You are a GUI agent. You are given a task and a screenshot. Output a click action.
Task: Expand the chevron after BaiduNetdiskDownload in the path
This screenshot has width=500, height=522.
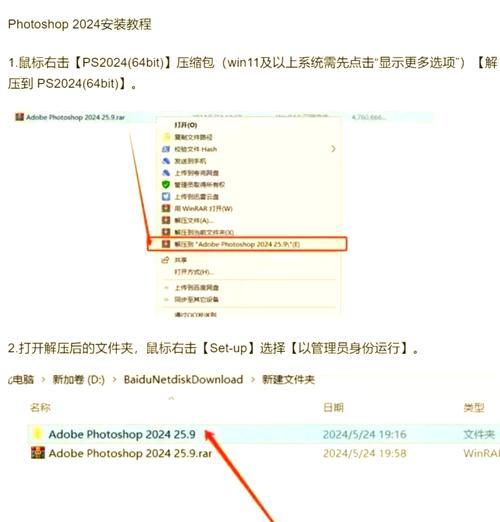click(x=253, y=380)
